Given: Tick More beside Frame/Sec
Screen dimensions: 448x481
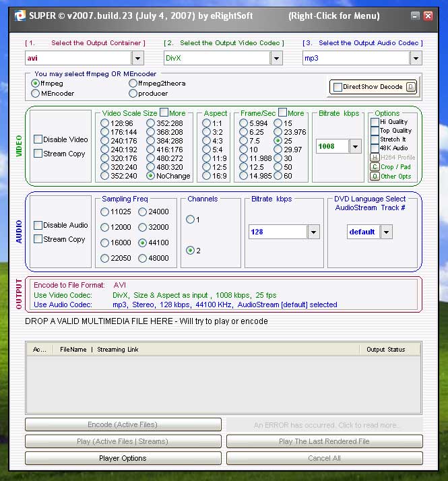Looking at the screenshot, I should [x=282, y=113].
